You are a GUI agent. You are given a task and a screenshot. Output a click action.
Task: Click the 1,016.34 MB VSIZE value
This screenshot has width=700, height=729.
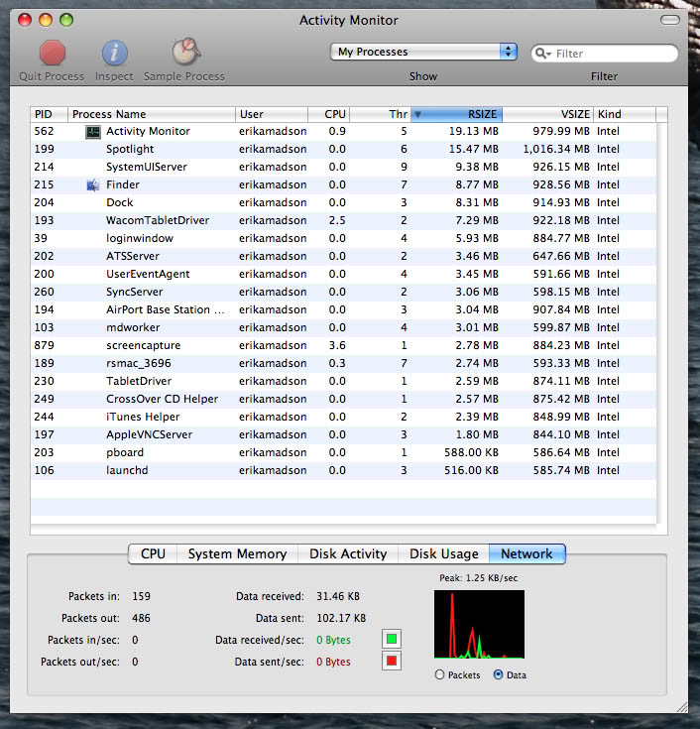pos(556,149)
